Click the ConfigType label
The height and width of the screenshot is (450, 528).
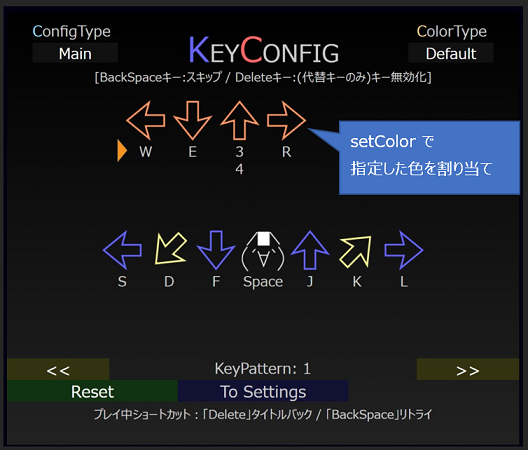pos(71,31)
